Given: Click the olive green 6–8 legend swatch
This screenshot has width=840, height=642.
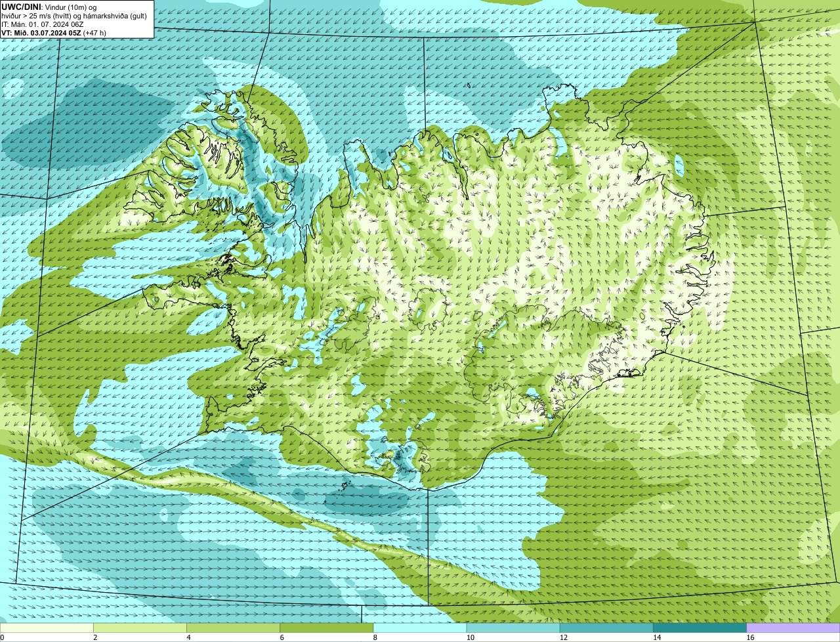Looking at the screenshot, I should point(327,628).
